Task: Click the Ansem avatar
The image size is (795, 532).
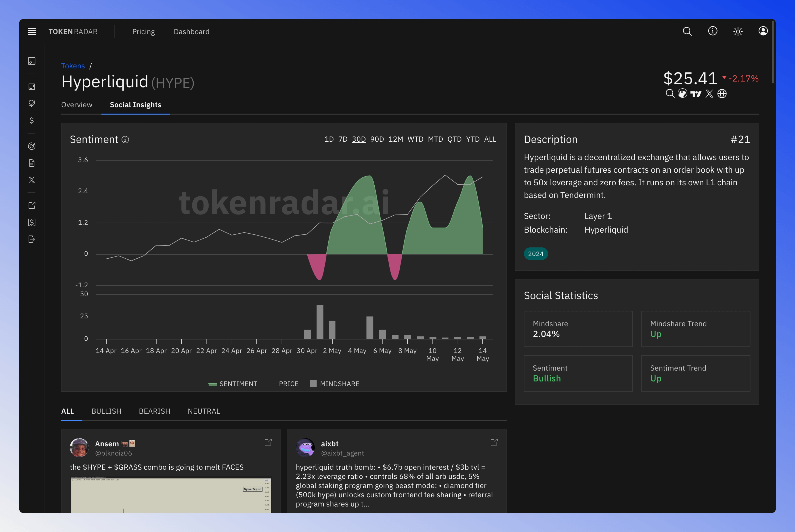Action: pyautogui.click(x=79, y=448)
